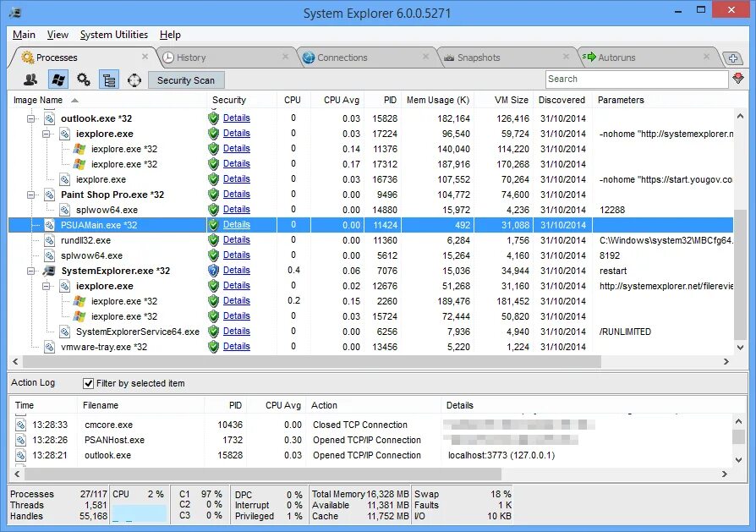
Task: Select the PSUAMain.exe *32 process row
Action: (x=370, y=225)
